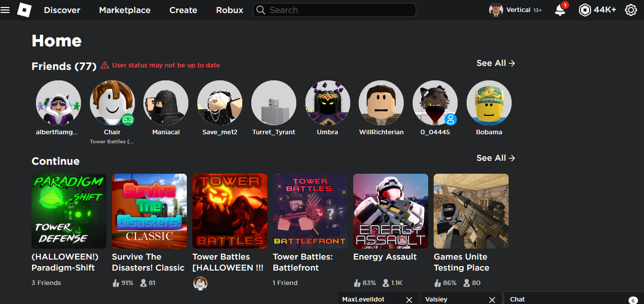Image resolution: width=644 pixels, height=304 pixels.
Task: Open the navigation hamburger menu
Action: point(5,10)
